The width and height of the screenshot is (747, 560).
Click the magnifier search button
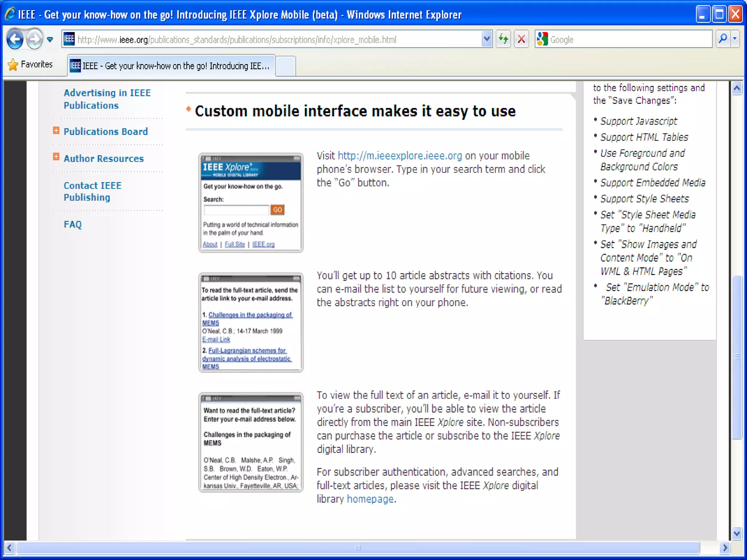pyautogui.click(x=723, y=39)
